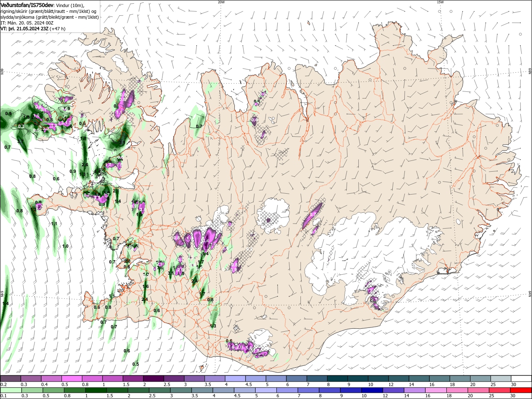Pick the 9 dark teal snow legend swatch
Image resolution: width=532 pixels, height=399 pixels.
point(357,379)
